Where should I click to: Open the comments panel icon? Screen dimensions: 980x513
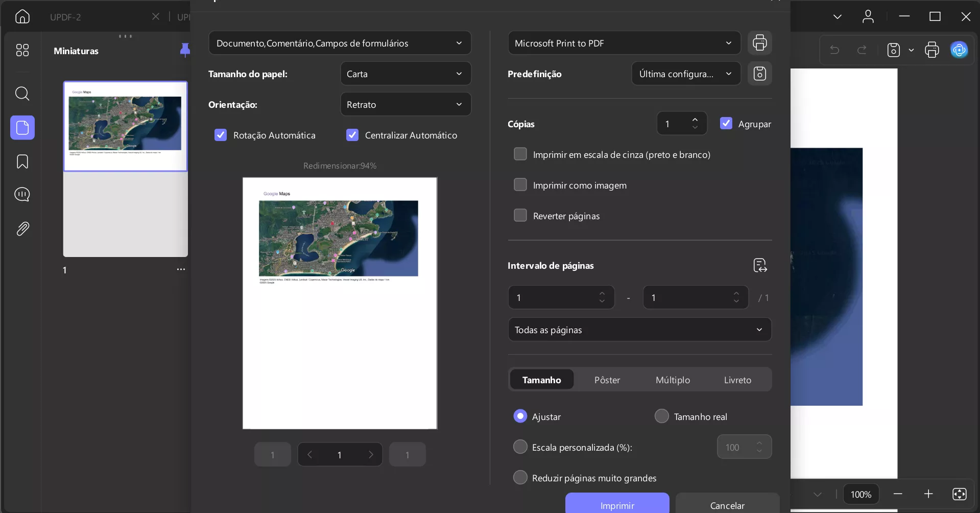tap(22, 195)
